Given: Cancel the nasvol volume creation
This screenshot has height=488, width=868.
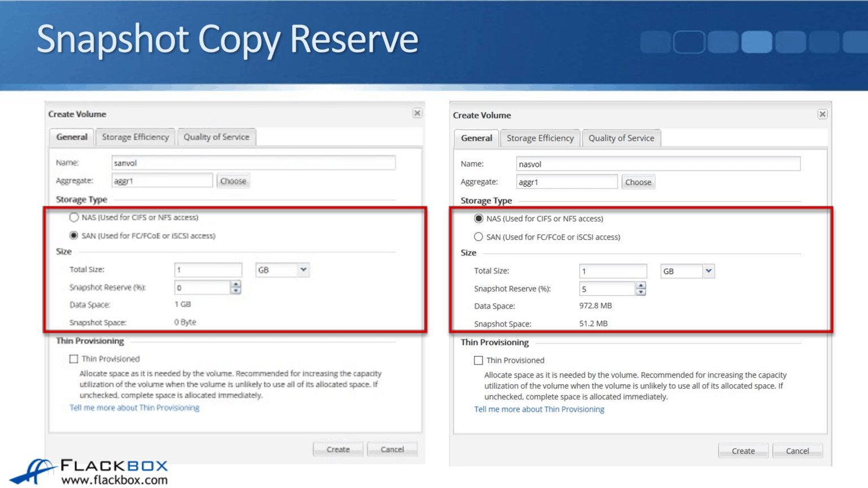Looking at the screenshot, I should point(797,450).
